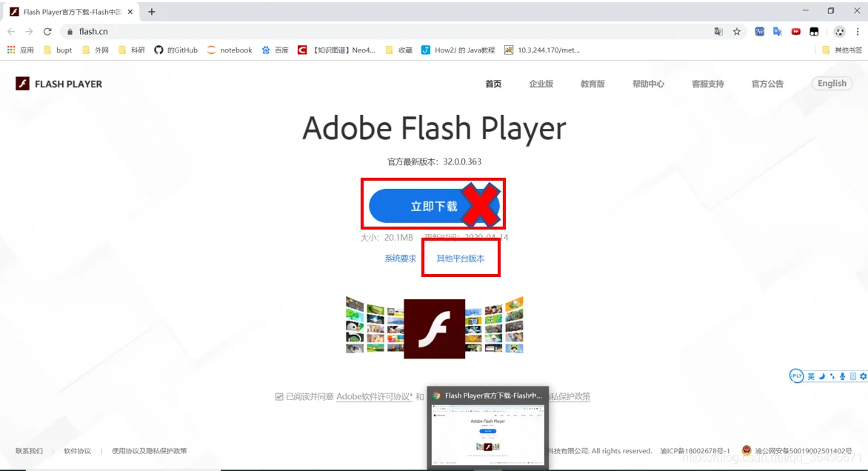The height and width of the screenshot is (471, 868).
Task: Open the translate page icon in address bar
Action: [718, 32]
